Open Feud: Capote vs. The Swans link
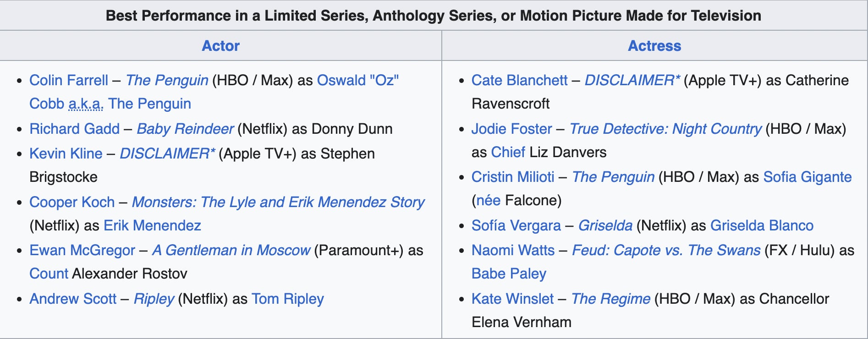 [x=666, y=250]
